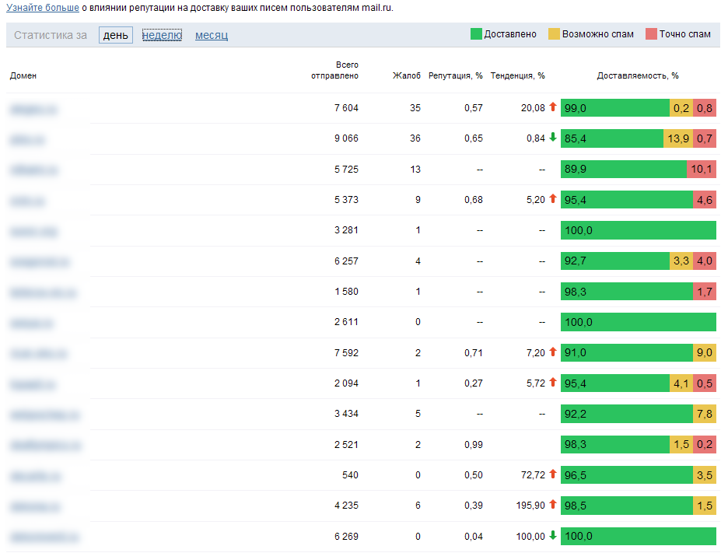Click the up arrow beside 72,72 trend
Viewport: 728px width, 560px height.
point(553,474)
